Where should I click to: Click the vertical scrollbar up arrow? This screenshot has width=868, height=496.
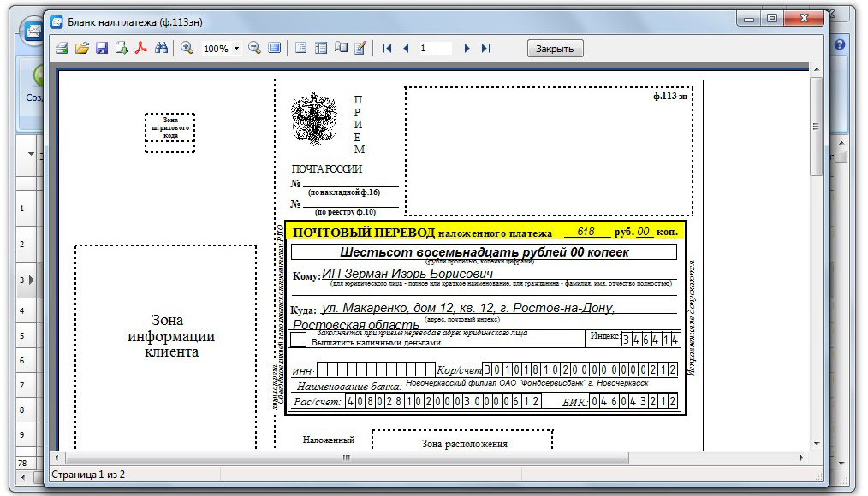coord(817,69)
